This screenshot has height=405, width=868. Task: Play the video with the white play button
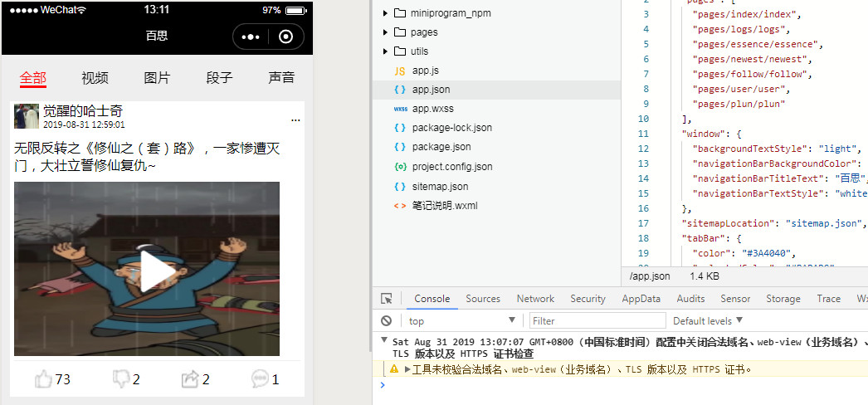(x=157, y=271)
